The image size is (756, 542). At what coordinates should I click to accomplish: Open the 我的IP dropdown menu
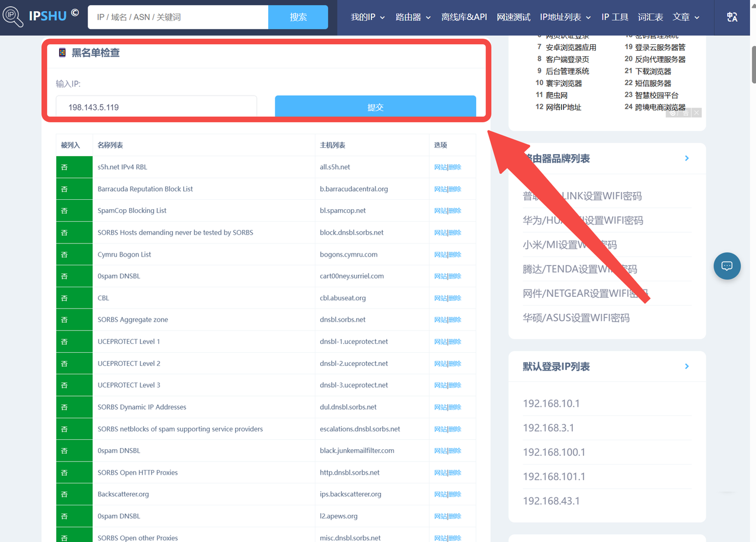(x=367, y=17)
